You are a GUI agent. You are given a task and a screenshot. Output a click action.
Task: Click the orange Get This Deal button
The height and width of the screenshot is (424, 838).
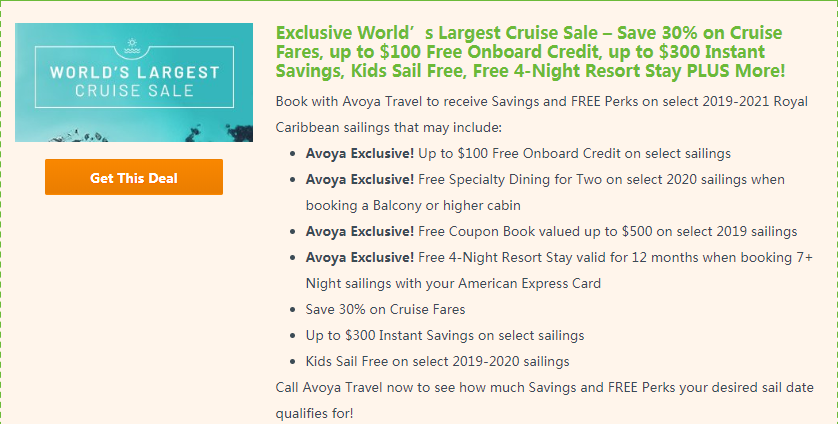pos(134,177)
